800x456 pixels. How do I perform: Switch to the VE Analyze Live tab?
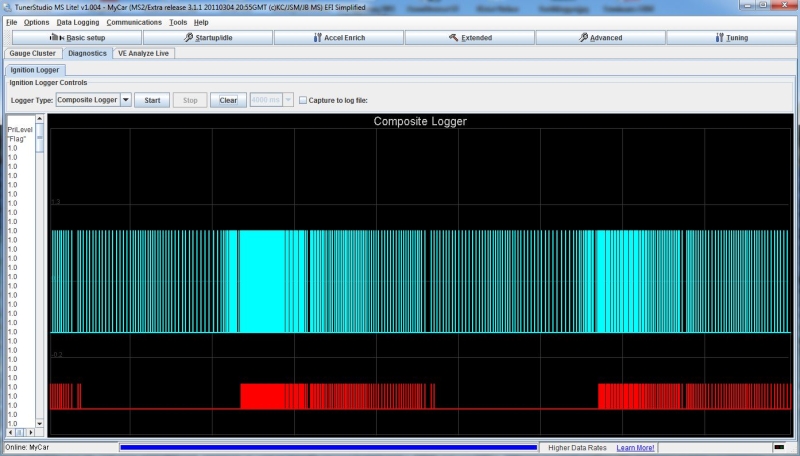coord(143,53)
